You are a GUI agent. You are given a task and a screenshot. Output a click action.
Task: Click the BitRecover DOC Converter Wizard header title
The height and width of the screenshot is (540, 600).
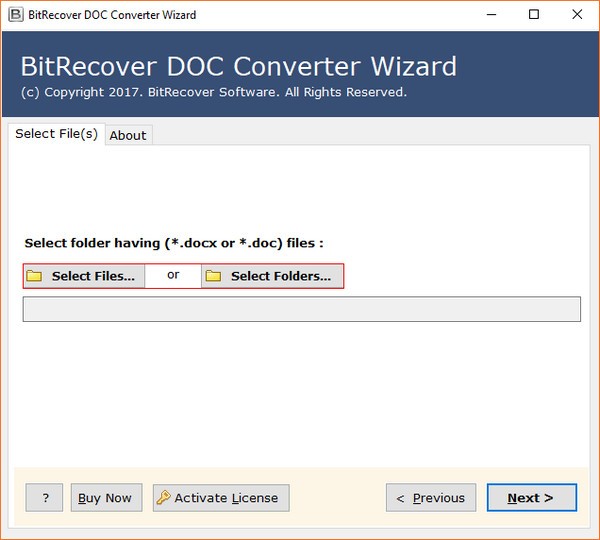coord(238,67)
